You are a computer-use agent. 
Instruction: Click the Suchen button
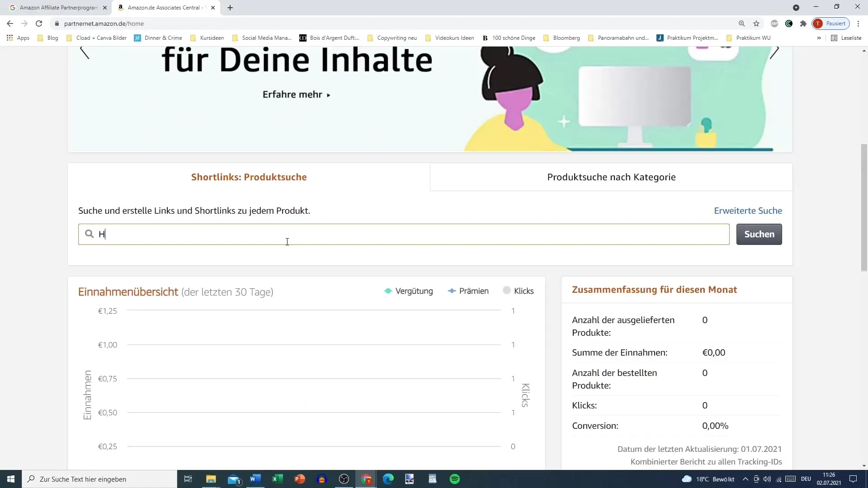(759, 234)
